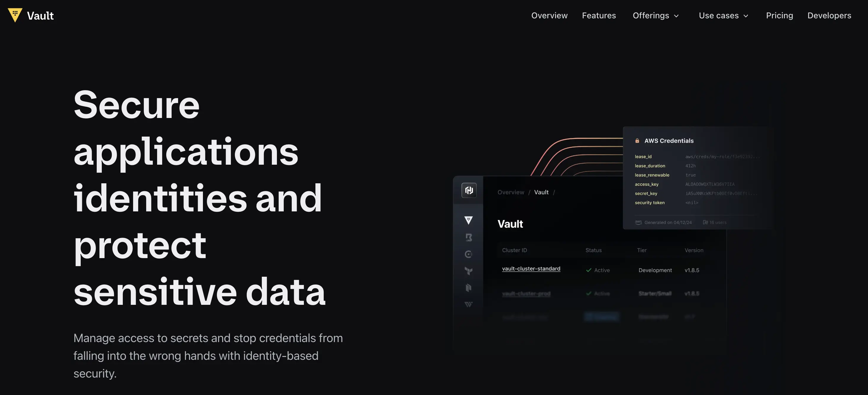The image size is (868, 395).
Task: Open Consul from the sidebar
Action: (468, 254)
